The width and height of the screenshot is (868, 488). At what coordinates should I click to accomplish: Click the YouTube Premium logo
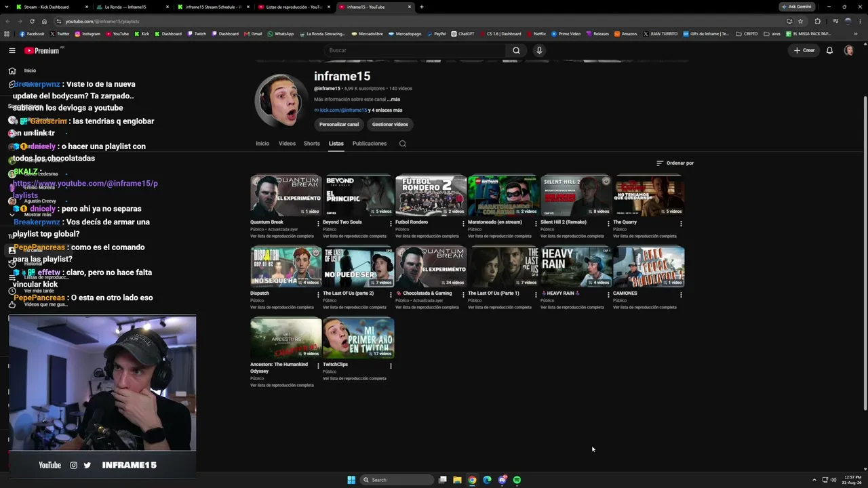(42, 50)
